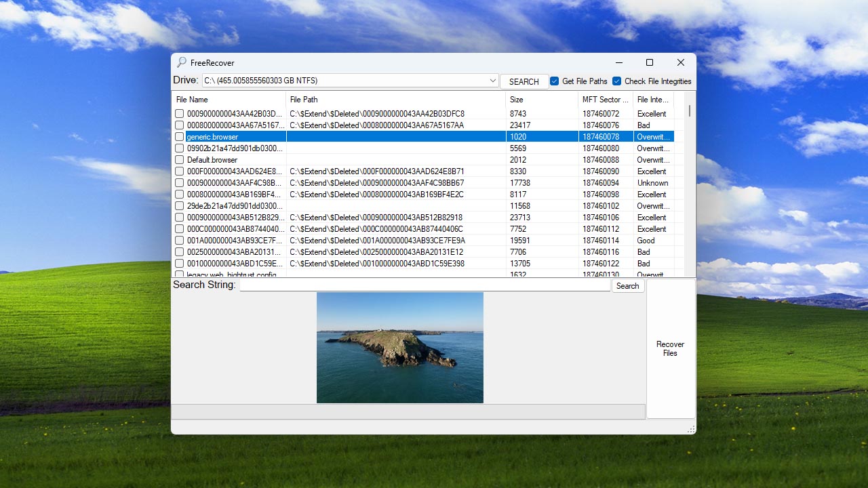Click the MFT Sector column header
868x488 pixels.
click(x=605, y=100)
